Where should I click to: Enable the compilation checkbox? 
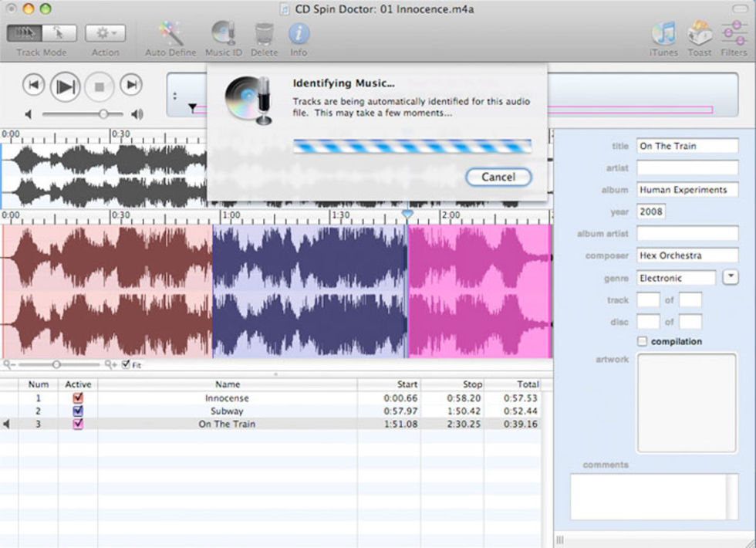click(643, 341)
